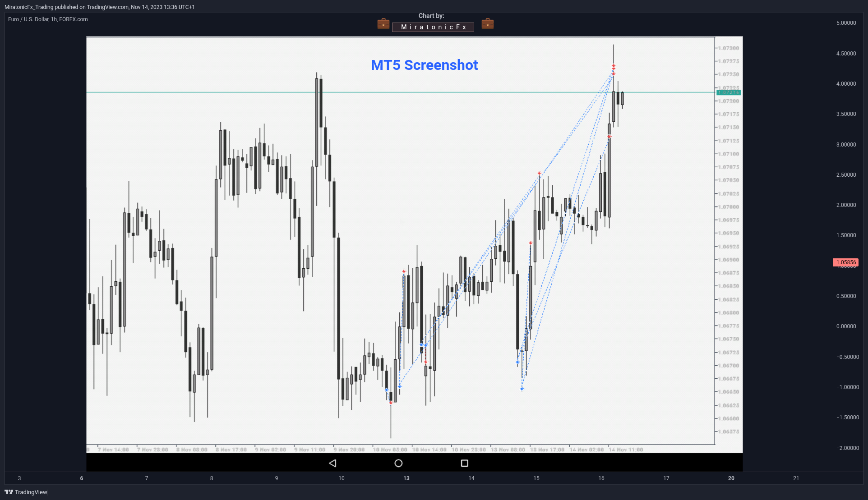Click date 13 on the time axis
The height and width of the screenshot is (500, 868).
[406, 478]
